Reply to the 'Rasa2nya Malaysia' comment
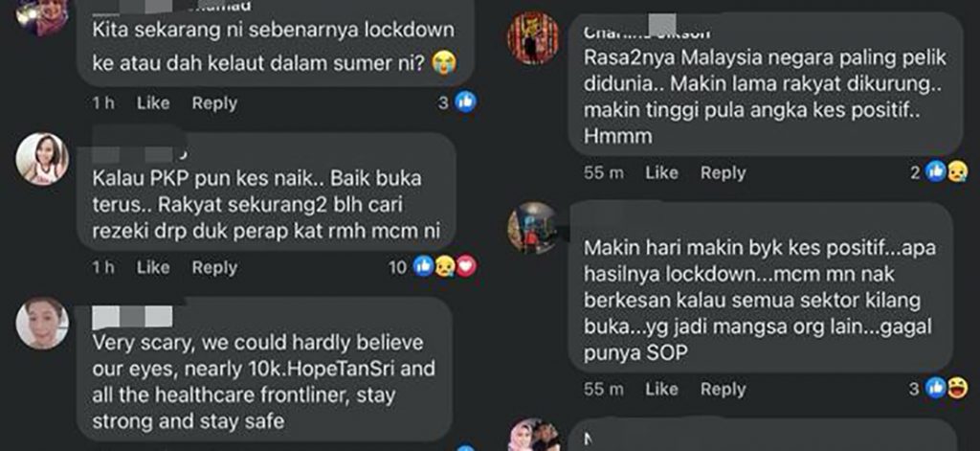980x451 pixels. [724, 172]
